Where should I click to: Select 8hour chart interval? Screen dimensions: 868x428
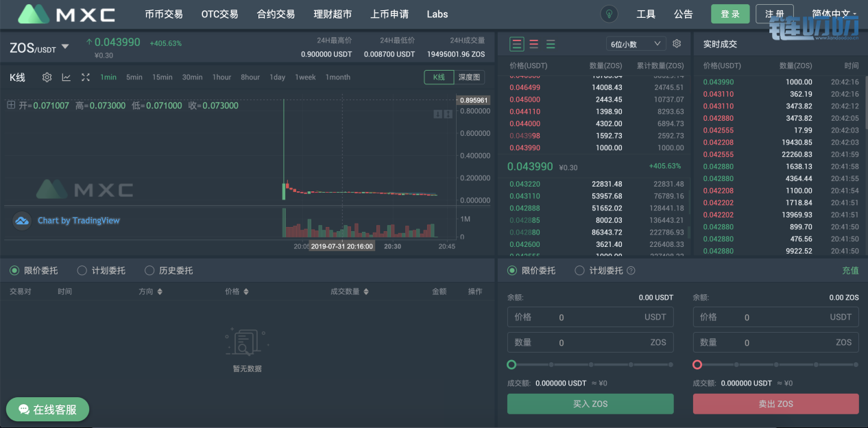[250, 78]
